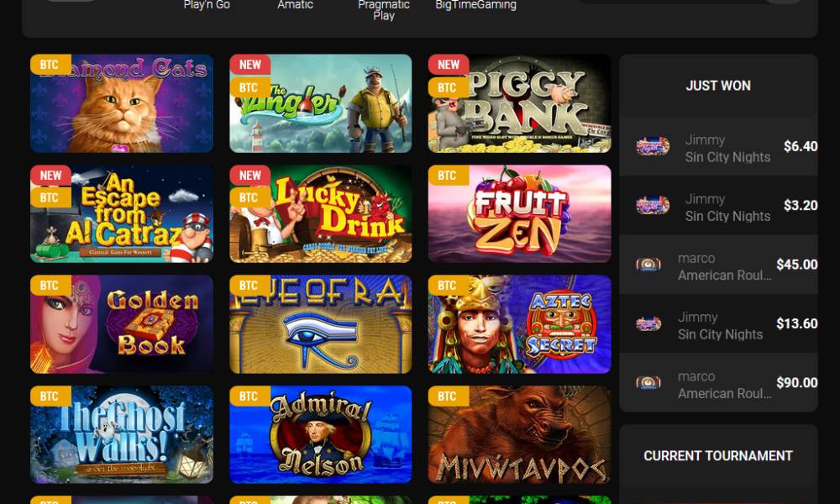The image size is (840, 504).
Task: Play An Escape from Alcatraz game
Action: [x=122, y=213]
